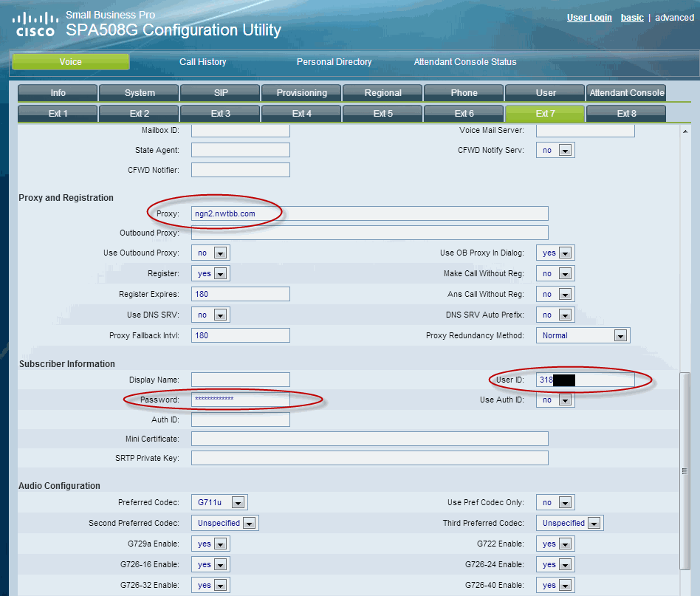The width and height of the screenshot is (700, 596).
Task: Click the Voice Mail Server field
Action: [x=586, y=131]
